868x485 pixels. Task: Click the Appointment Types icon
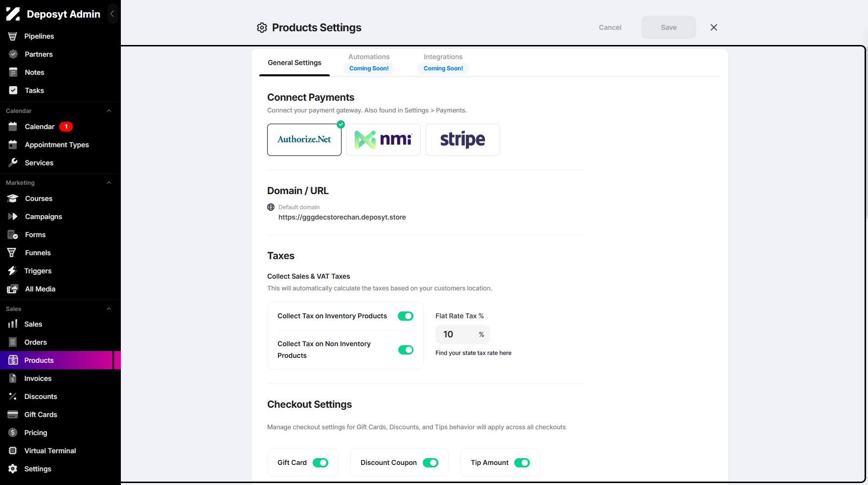pyautogui.click(x=13, y=145)
